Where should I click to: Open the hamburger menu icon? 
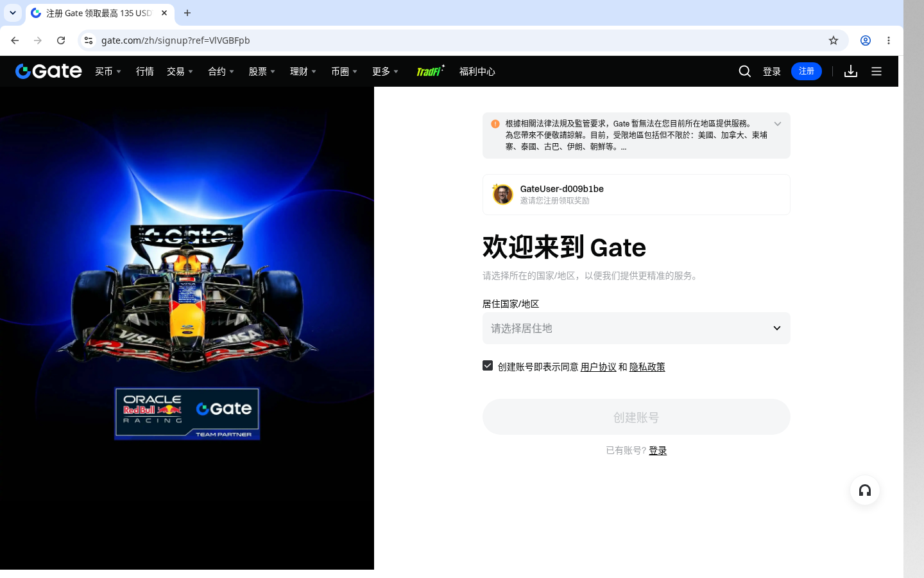coord(877,71)
